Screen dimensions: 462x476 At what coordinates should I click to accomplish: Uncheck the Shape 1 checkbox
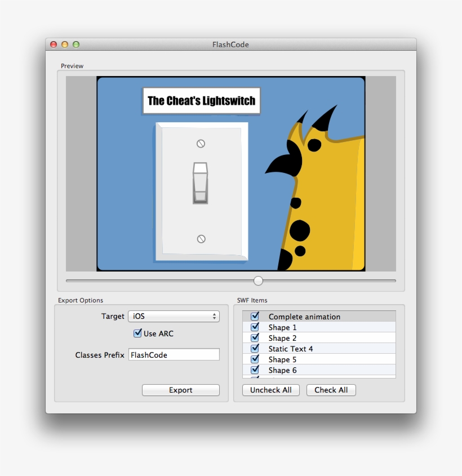255,327
